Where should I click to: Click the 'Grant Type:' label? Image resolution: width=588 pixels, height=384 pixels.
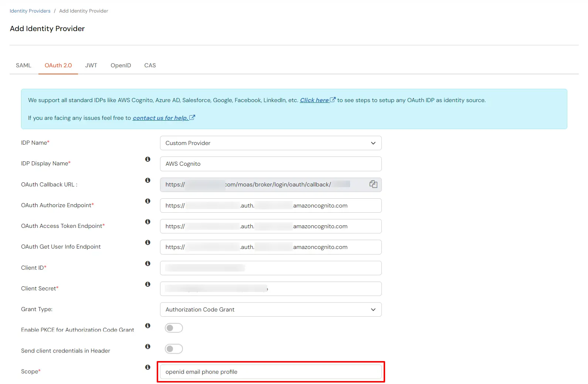[37, 309]
